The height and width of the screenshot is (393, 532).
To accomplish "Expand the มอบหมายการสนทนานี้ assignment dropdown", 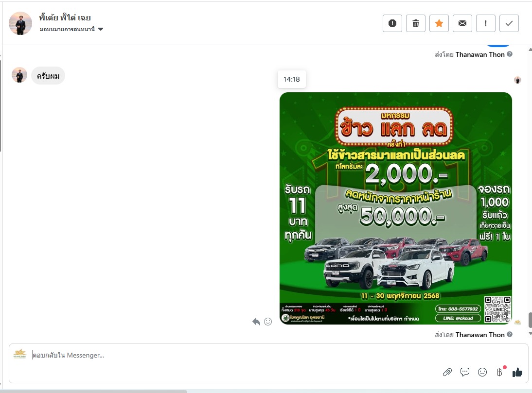I will coord(101,29).
